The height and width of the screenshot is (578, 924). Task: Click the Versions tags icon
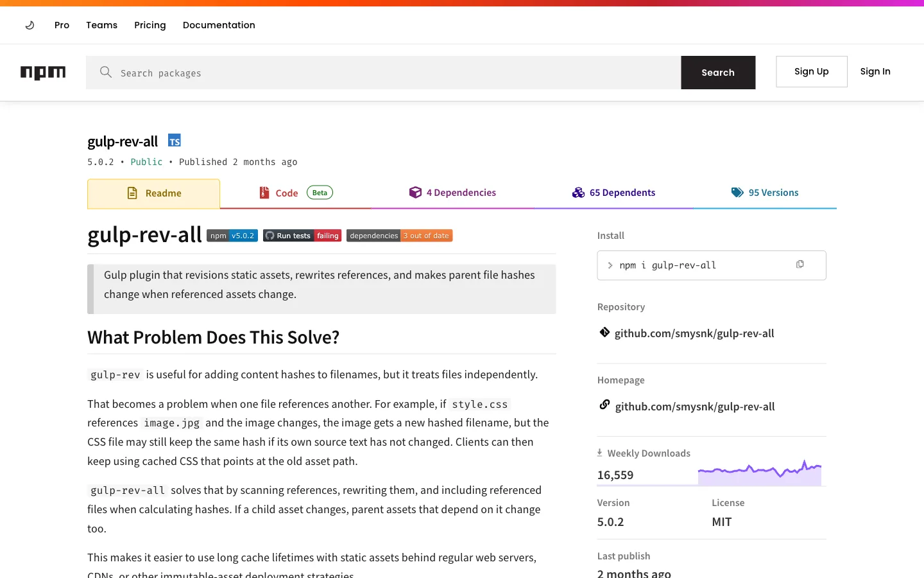tap(737, 193)
